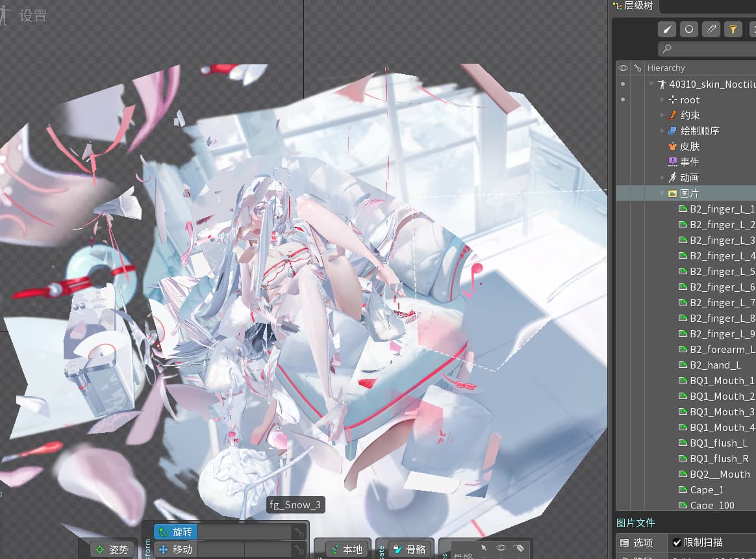Click the yellow funnel filter icon
756x559 pixels.
pyautogui.click(x=733, y=29)
